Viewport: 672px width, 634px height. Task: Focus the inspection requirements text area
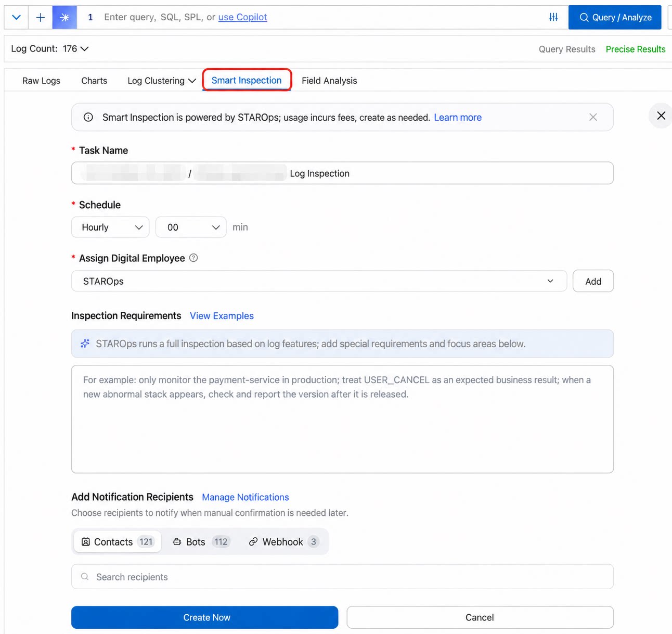tap(342, 419)
